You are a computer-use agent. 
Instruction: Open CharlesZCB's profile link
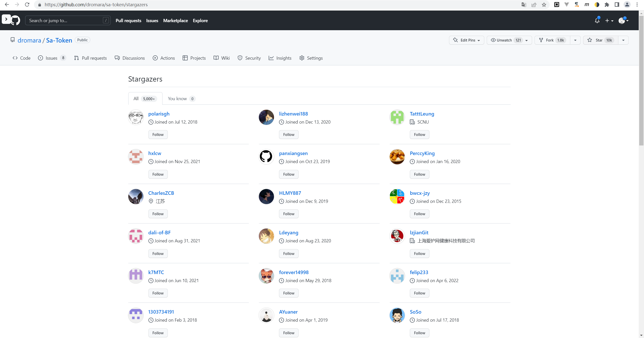click(161, 193)
